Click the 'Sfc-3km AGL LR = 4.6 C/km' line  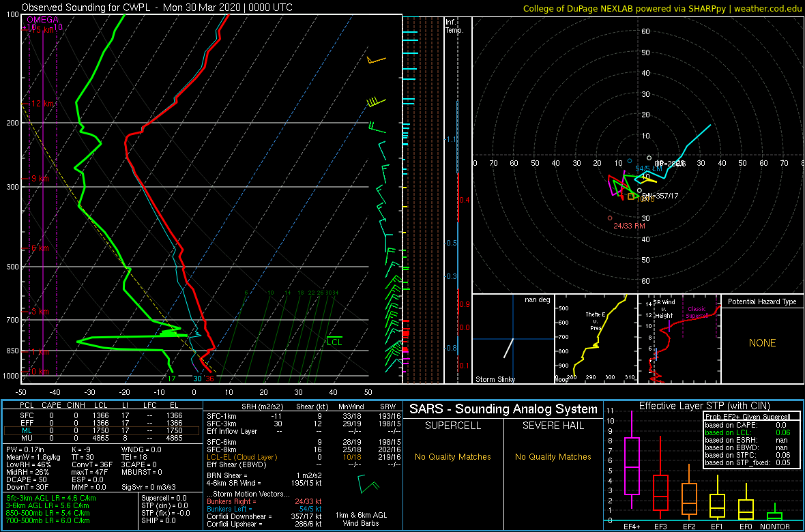[x=51, y=498]
